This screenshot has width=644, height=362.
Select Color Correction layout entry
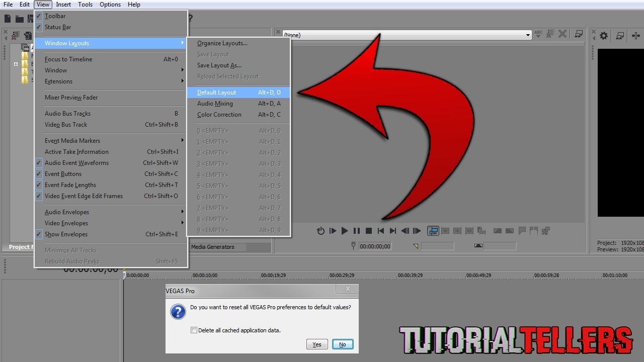pyautogui.click(x=238, y=115)
